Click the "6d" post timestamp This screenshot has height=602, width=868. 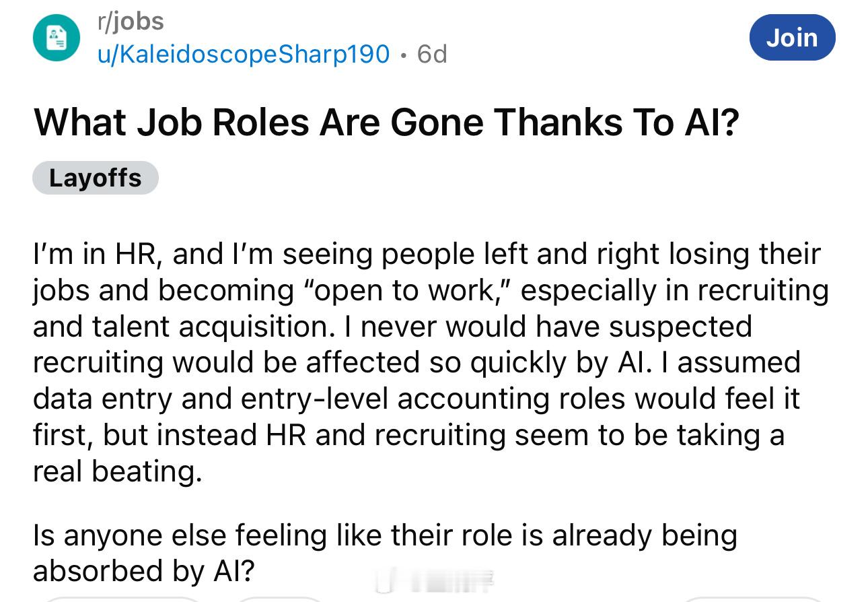pyautogui.click(x=432, y=54)
